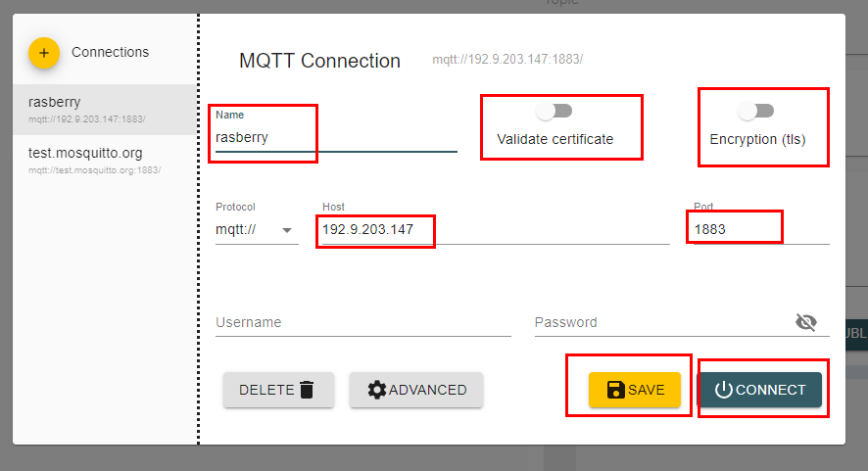868x471 pixels.
Task: Click the trash icon on Delete button
Action: point(307,390)
